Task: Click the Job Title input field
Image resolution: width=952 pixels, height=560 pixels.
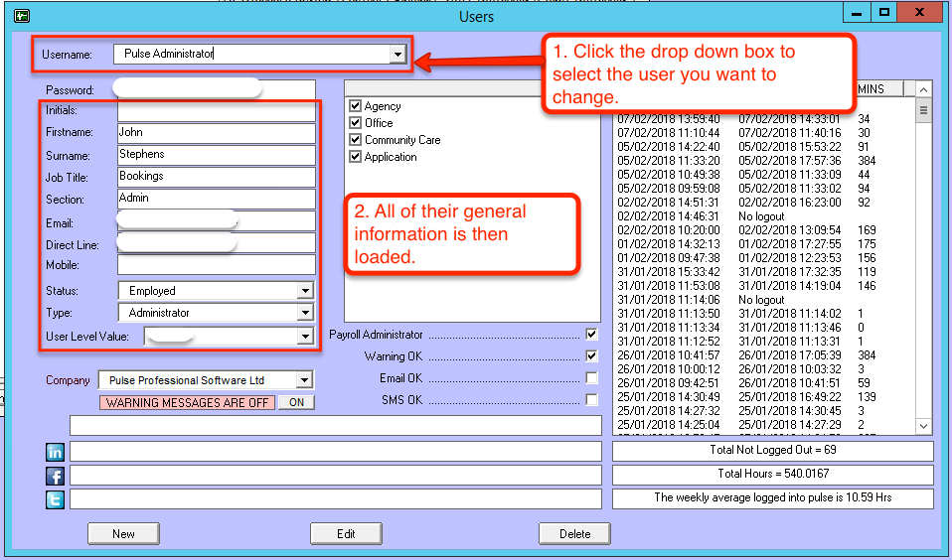Action: [216, 177]
